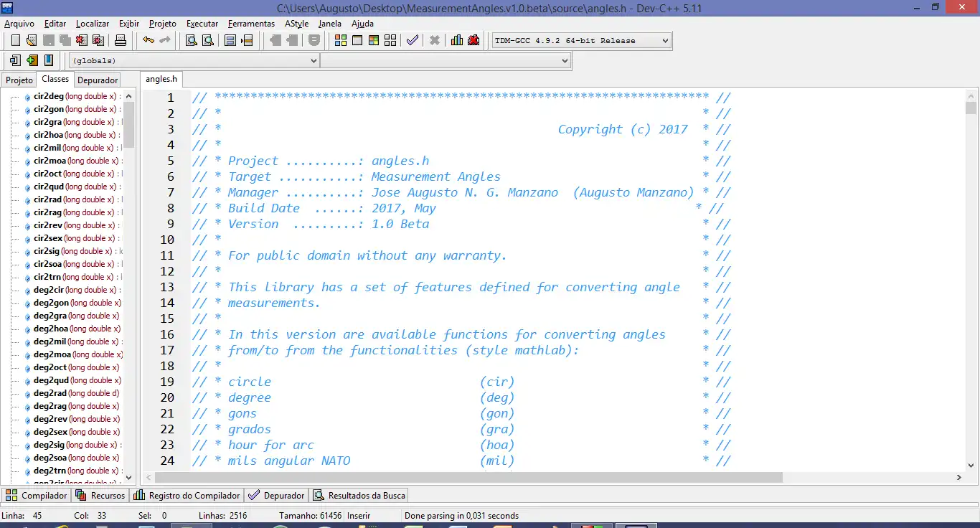Screen dimensions: 980x528
Task: Click the blue check mark Debug icon
Action: point(412,40)
